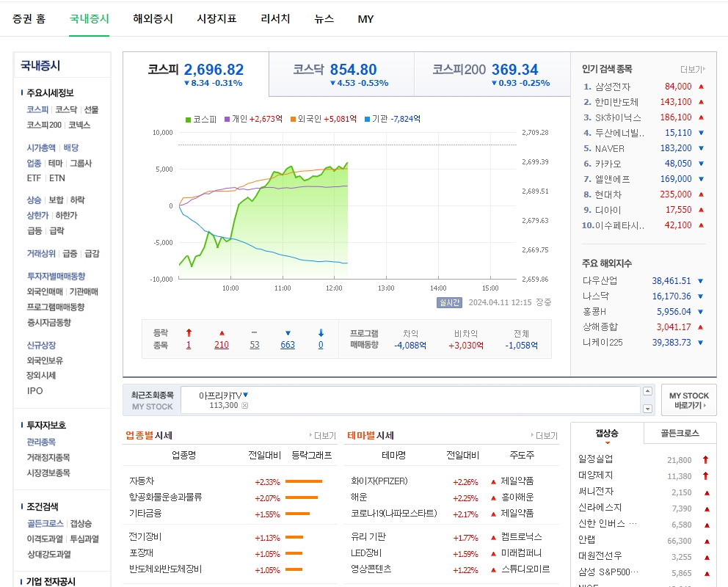Click green 코스피 legend swatch
The width and height of the screenshot is (728, 587).
(x=188, y=120)
